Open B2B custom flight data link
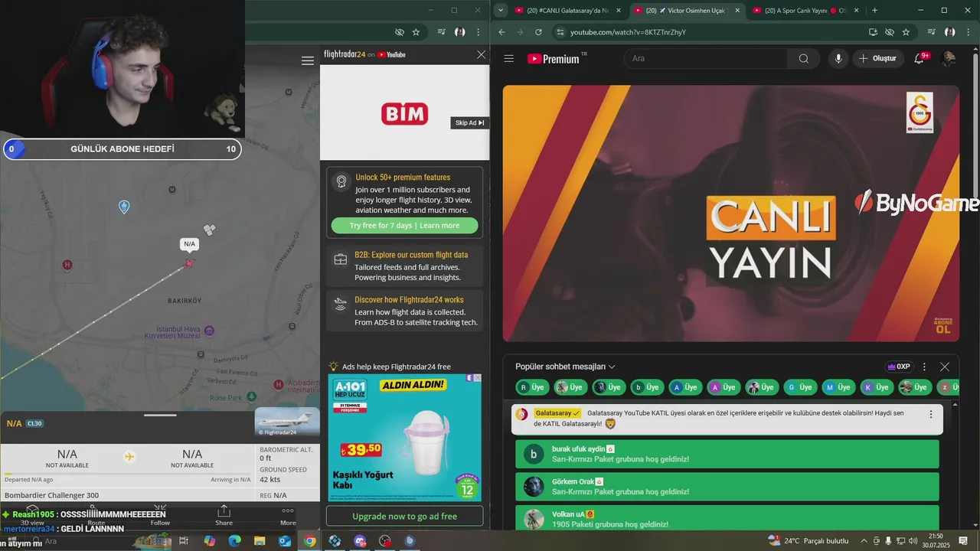Screen dimensions: 980x551 tap(404, 266)
